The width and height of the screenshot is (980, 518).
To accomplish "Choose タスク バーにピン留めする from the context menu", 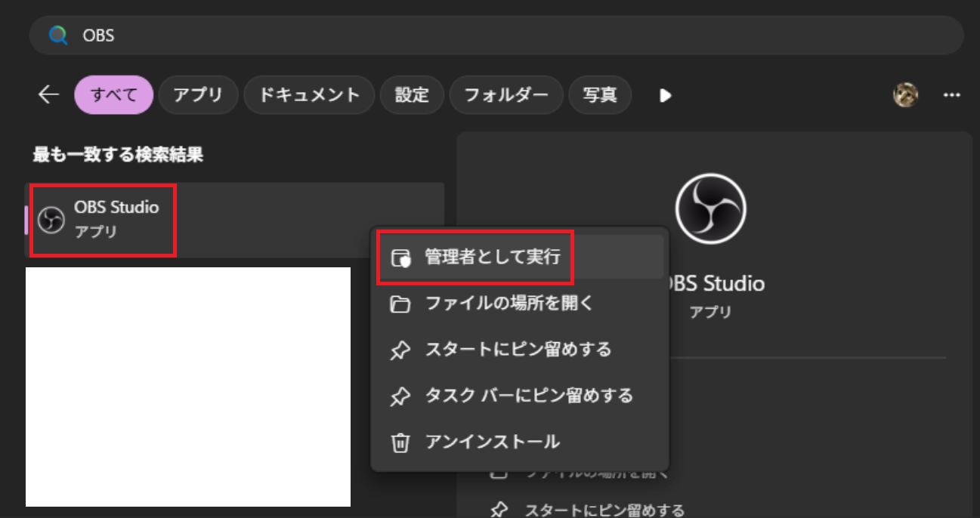I will coord(528,395).
